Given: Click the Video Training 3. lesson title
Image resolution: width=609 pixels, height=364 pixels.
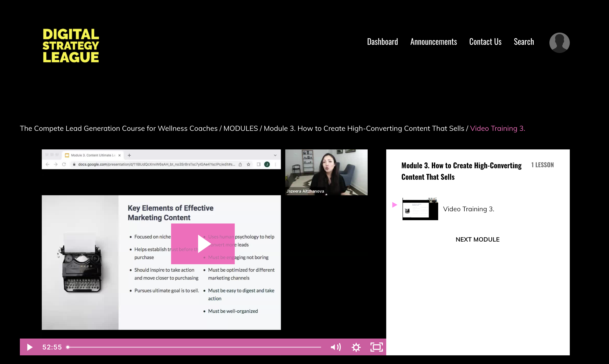Looking at the screenshot, I should 468,209.
